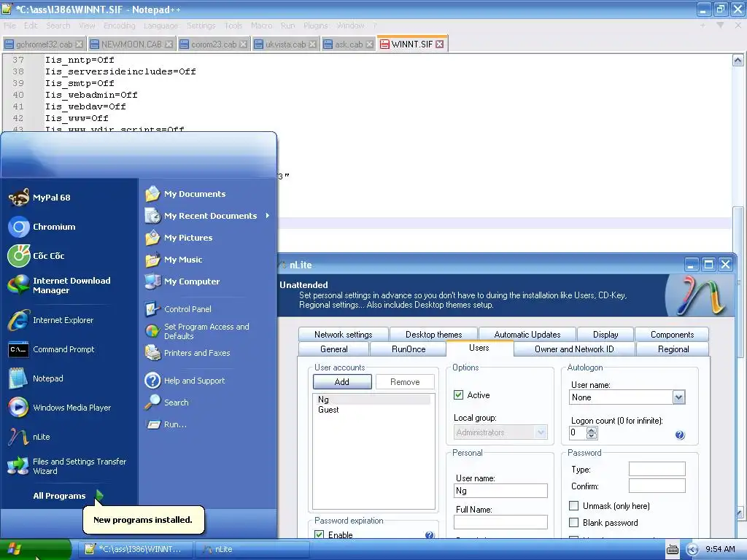Switch to the Regional tab
Viewport: 747px width, 560px height.
[x=673, y=349]
